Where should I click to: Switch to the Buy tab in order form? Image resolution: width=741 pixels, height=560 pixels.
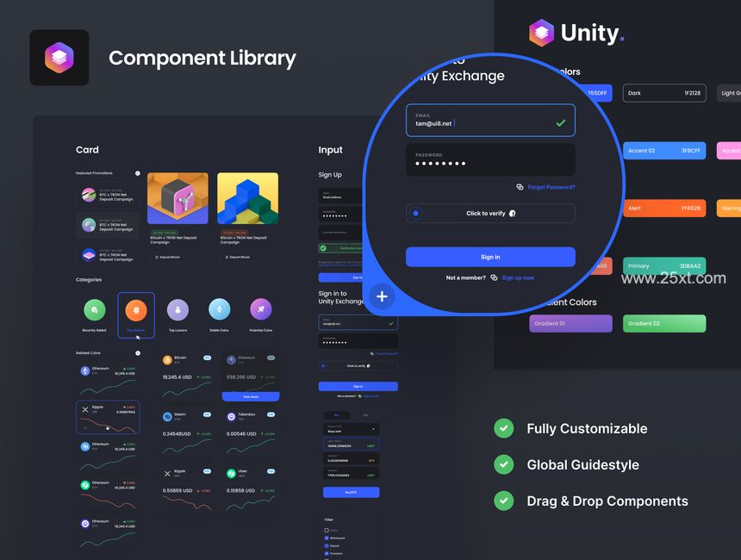(337, 415)
